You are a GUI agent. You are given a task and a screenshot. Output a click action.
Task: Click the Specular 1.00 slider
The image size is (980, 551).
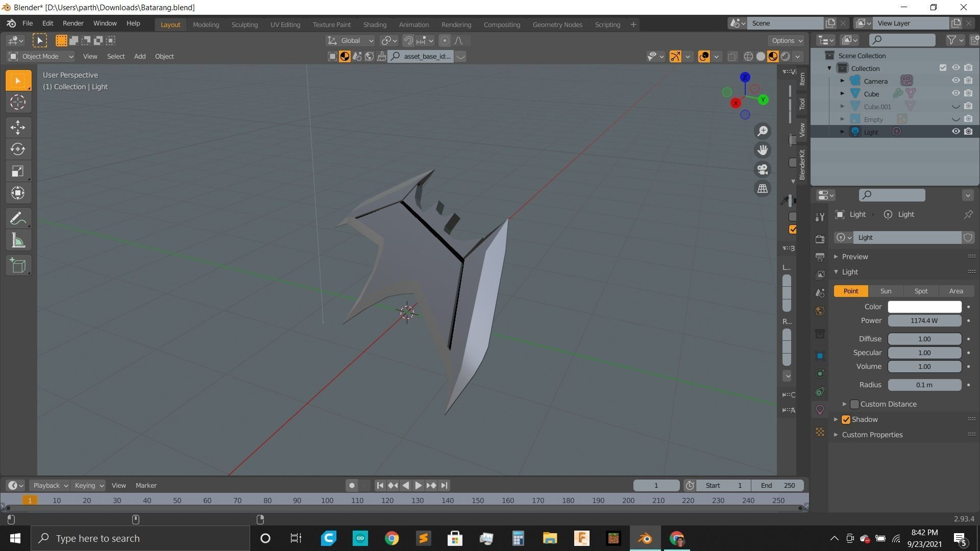[x=924, y=353]
